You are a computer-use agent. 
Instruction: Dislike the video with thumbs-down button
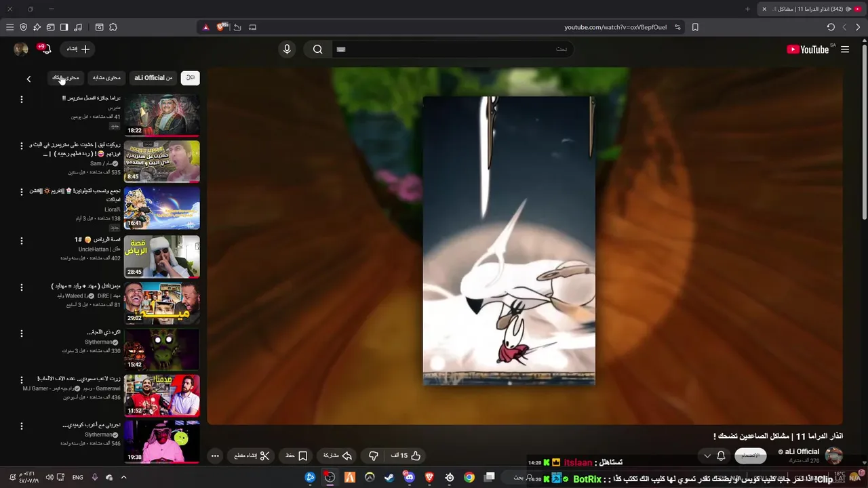373,455
